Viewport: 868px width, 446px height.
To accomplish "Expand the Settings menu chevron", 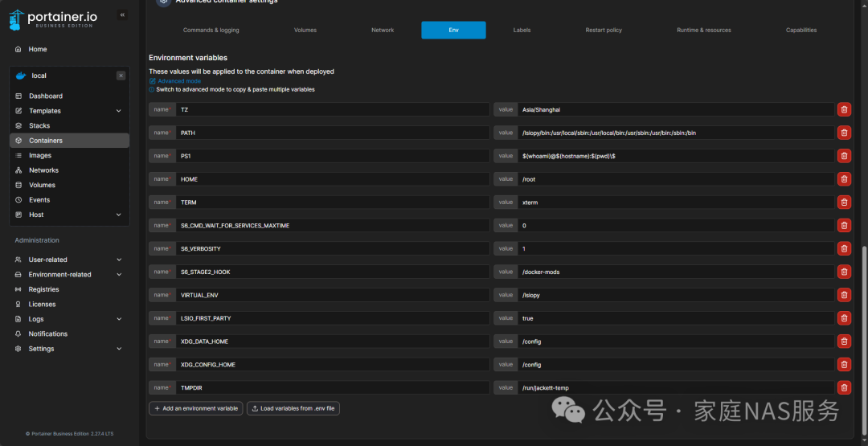I will tap(119, 349).
